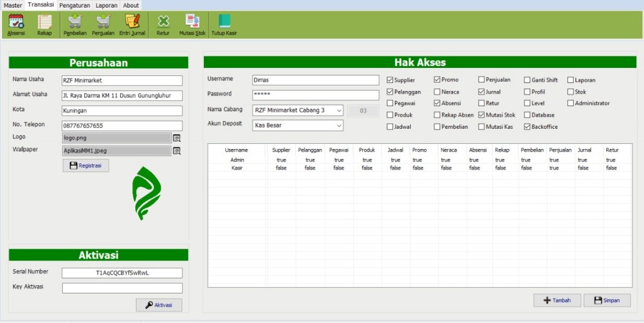Click the Aktivasi button

159,305
